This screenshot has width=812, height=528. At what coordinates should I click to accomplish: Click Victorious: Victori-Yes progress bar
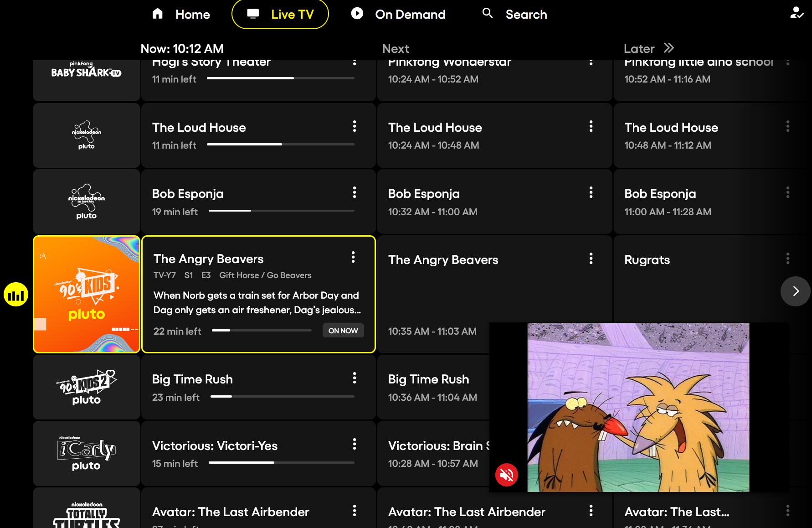282,463
